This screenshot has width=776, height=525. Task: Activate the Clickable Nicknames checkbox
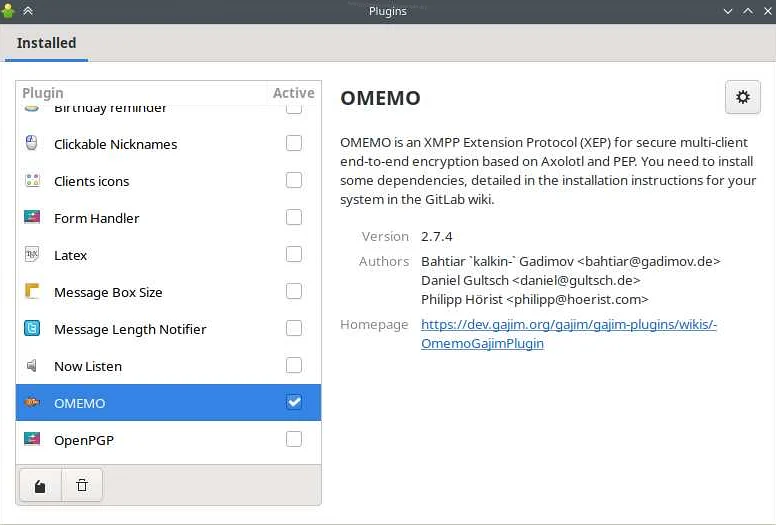294,143
